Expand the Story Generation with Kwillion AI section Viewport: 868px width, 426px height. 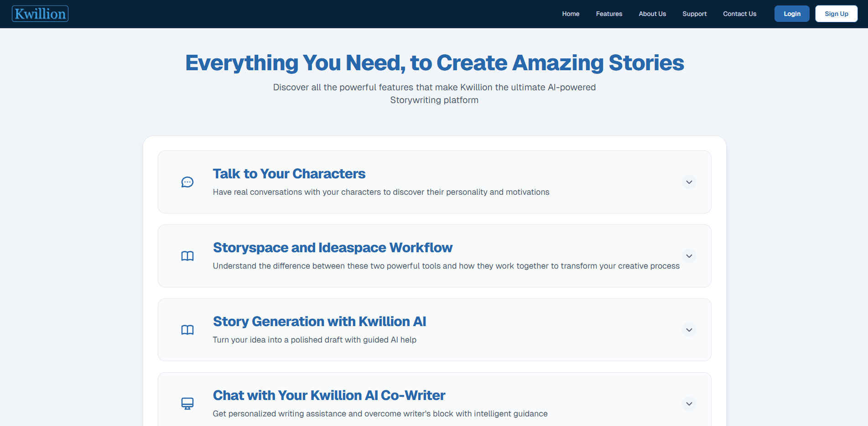689,330
